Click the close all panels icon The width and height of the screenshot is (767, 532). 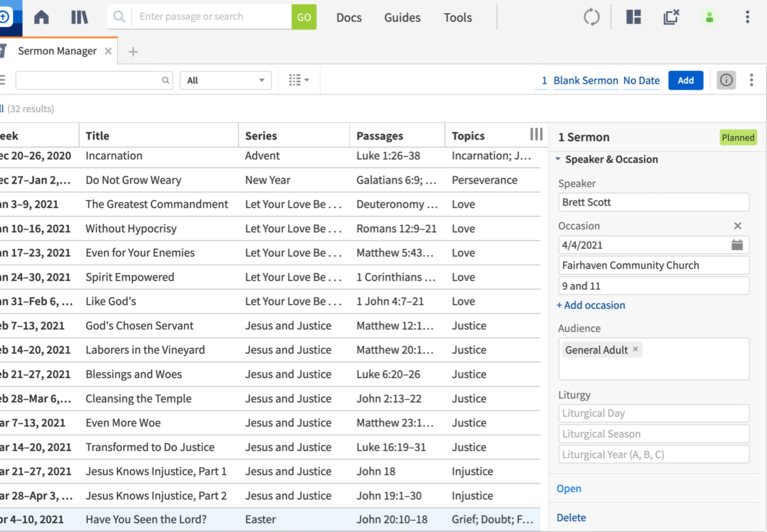[x=671, y=17]
